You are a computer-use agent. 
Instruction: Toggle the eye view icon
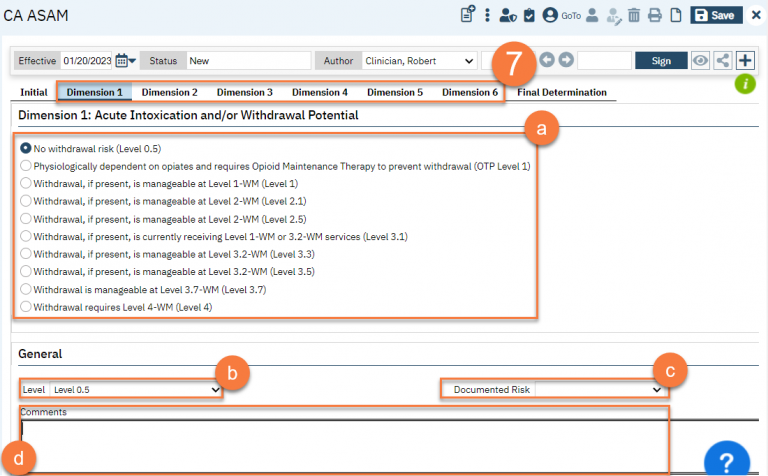tap(701, 60)
